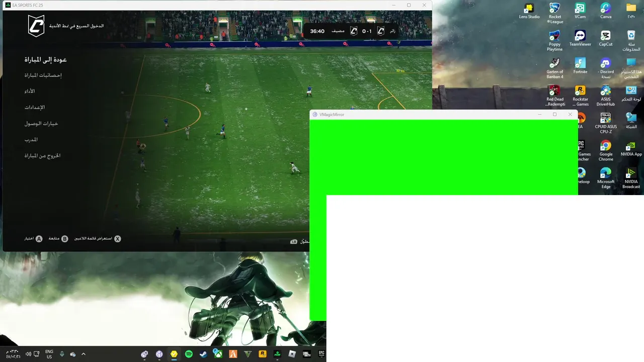Open Discord desktop shortcut
The height and width of the screenshot is (362, 644).
click(606, 68)
